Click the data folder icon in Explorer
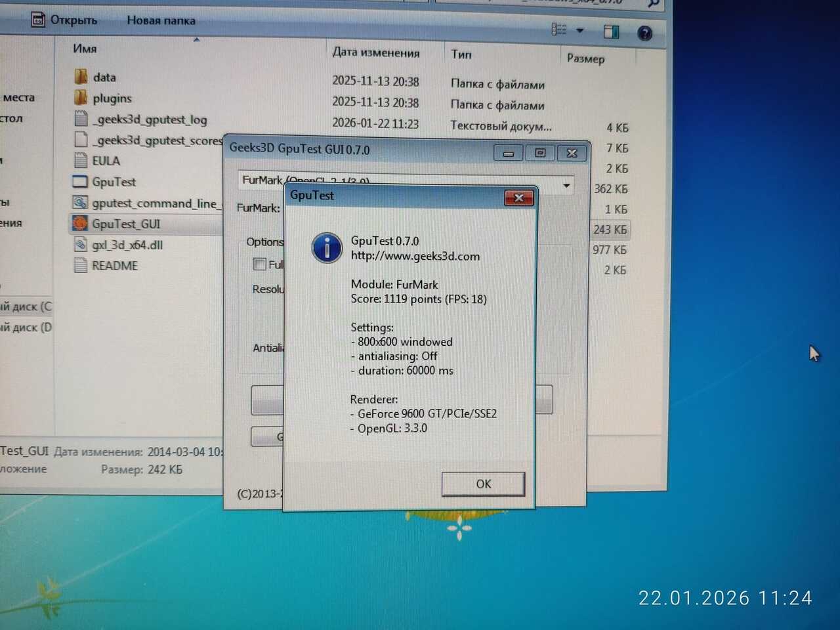Screen dimensions: 840x630 (81, 77)
